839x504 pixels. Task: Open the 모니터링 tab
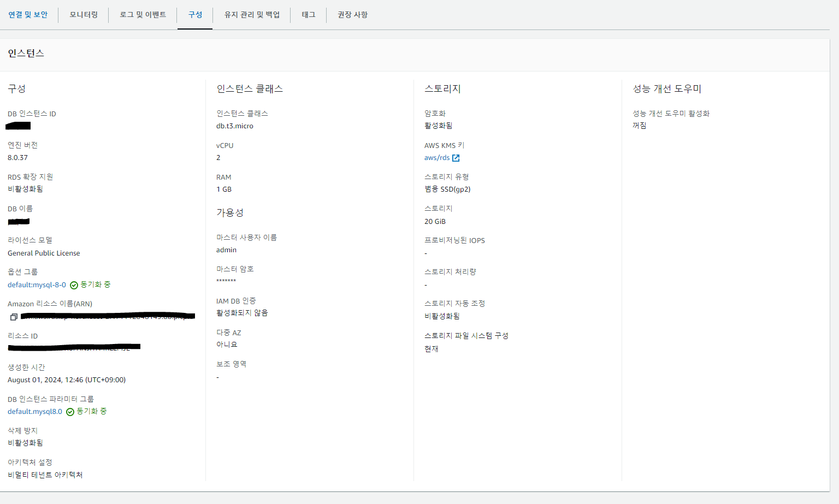[x=84, y=15]
